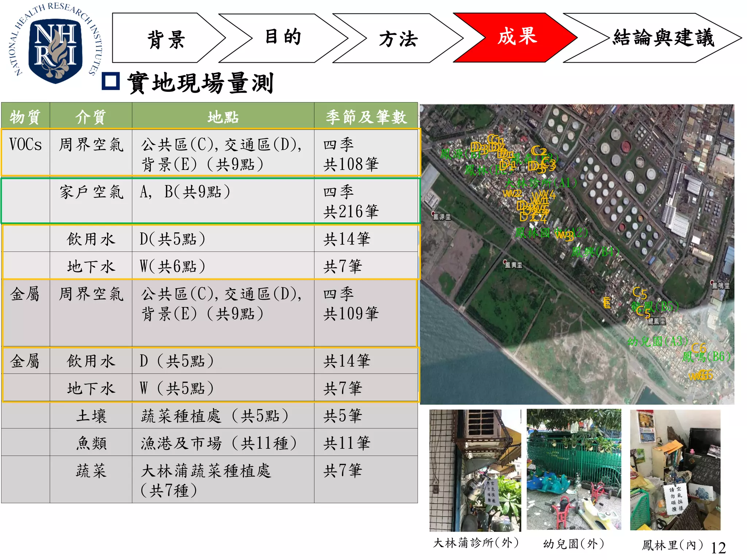The height and width of the screenshot is (560, 747).
Task: Click the 大林蒲診所(外) photo
Action: 475,470
